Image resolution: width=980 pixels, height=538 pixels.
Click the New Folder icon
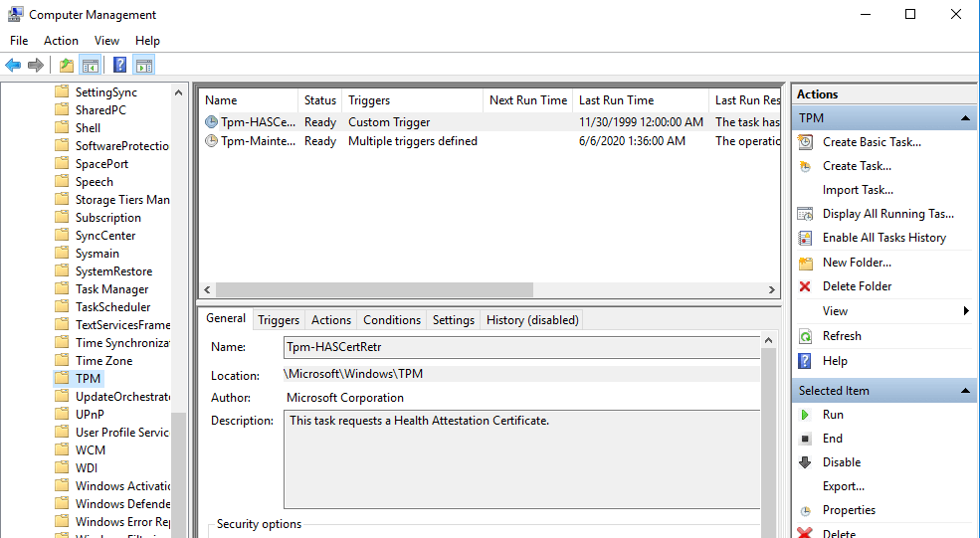point(806,263)
